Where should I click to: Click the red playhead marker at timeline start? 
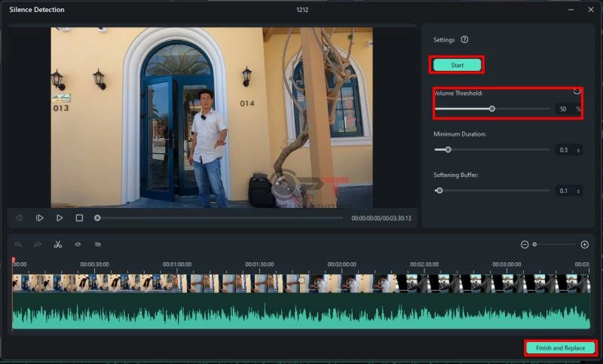click(14, 260)
